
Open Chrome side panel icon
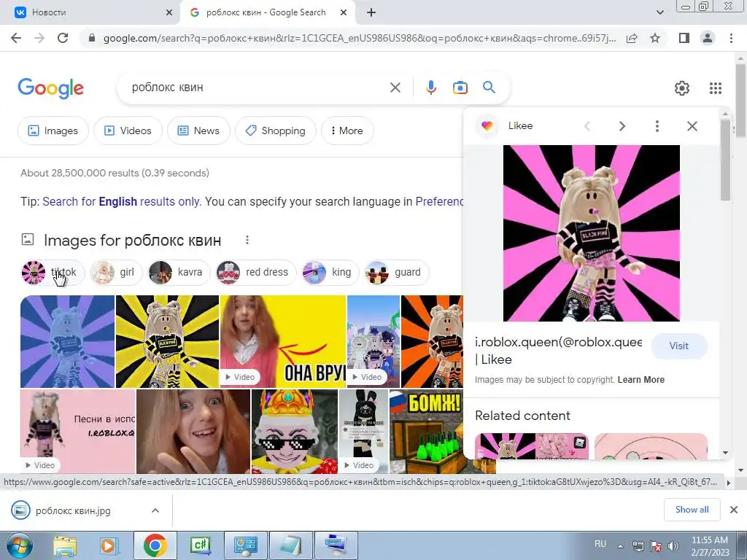tap(684, 38)
